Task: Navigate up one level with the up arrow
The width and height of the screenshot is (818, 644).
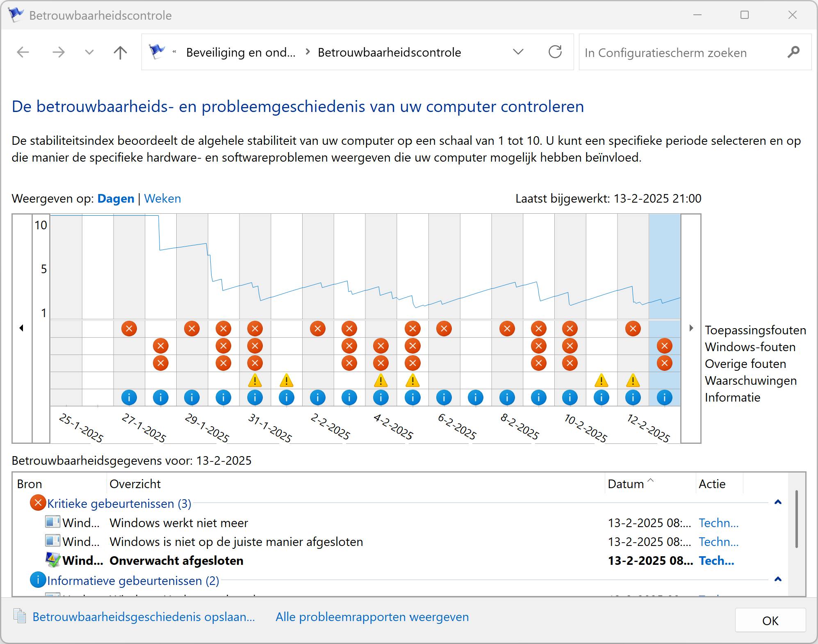Action: [120, 53]
